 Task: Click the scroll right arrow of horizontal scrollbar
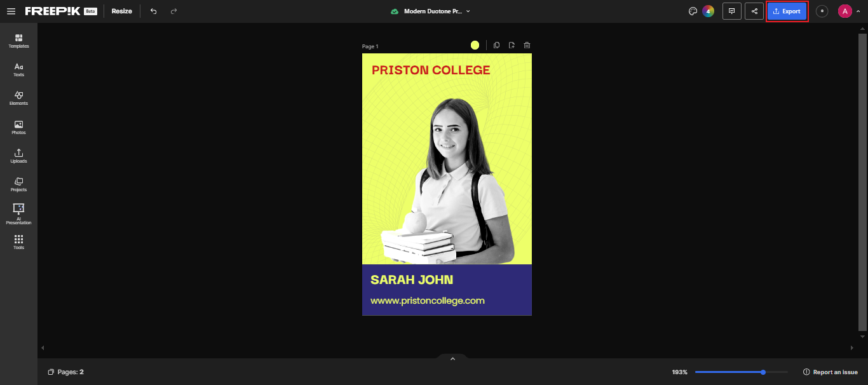coord(851,348)
